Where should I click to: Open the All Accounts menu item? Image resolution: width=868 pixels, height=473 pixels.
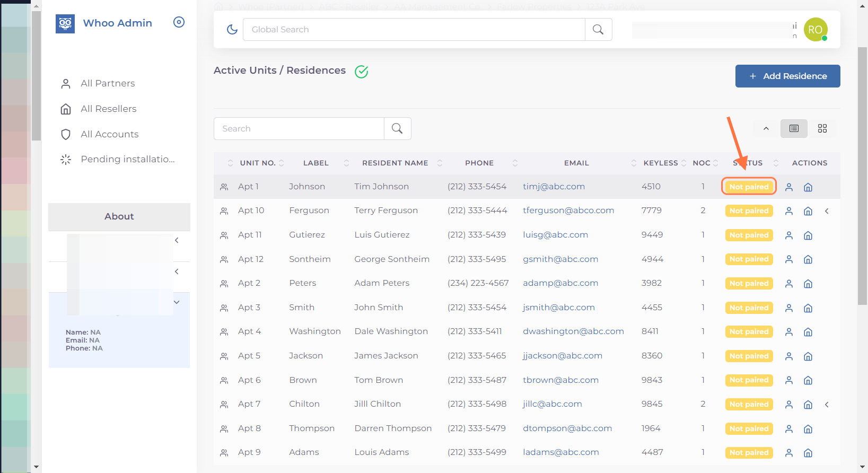click(x=109, y=134)
